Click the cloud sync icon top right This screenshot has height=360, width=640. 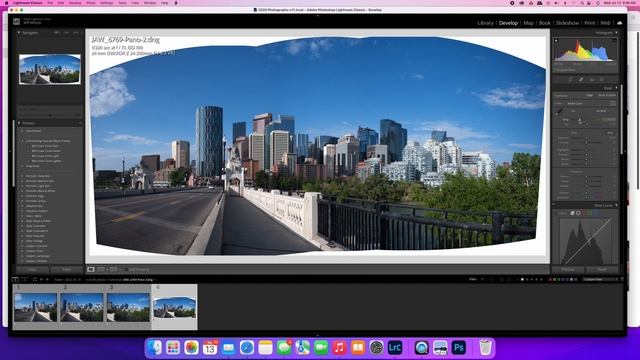(x=620, y=23)
